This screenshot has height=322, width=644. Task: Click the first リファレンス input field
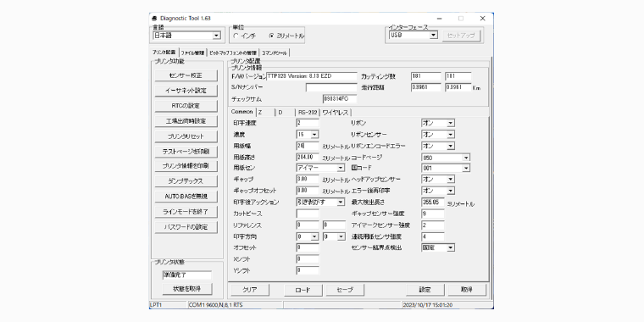click(308, 225)
